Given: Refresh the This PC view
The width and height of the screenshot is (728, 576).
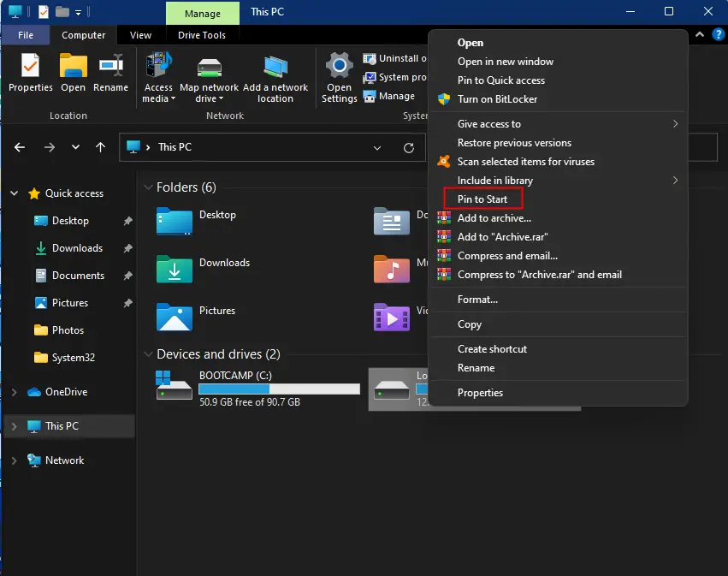Looking at the screenshot, I should [x=409, y=148].
